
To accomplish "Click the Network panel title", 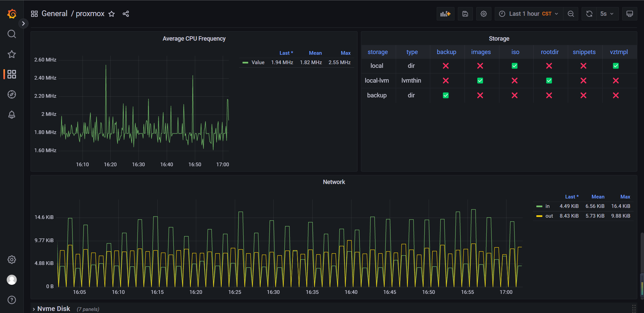I will click(334, 182).
